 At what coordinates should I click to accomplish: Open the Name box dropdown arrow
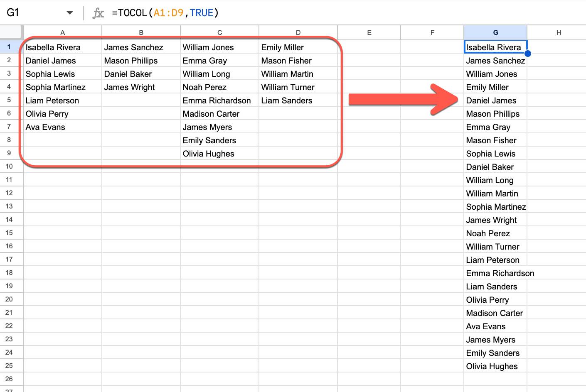69,13
